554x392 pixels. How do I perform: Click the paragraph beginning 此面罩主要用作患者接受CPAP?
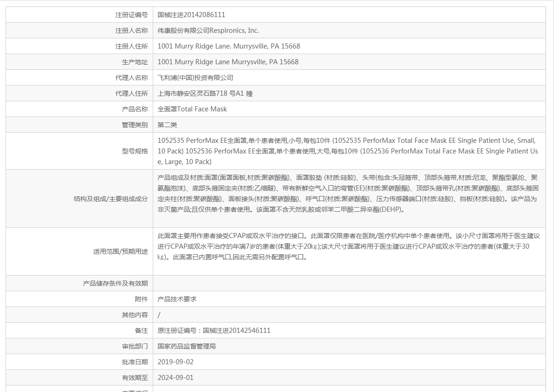pyautogui.click(x=349, y=246)
